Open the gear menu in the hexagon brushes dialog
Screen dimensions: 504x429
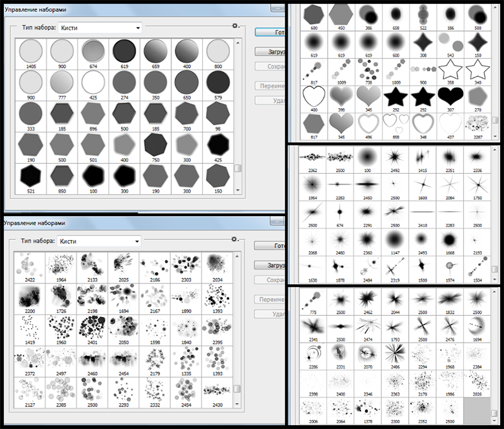tap(235, 26)
